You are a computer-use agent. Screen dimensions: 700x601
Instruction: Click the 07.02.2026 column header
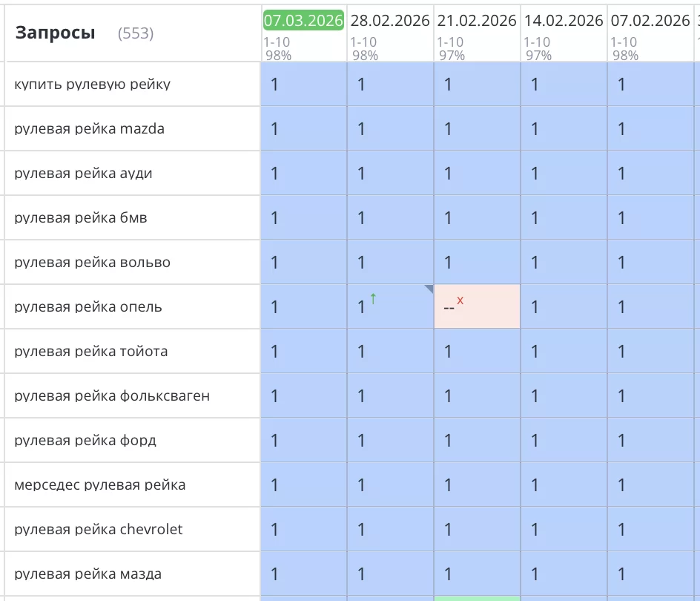tap(650, 21)
